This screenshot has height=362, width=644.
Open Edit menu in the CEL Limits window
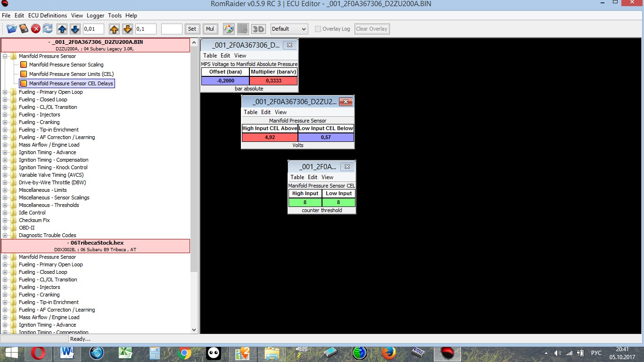point(266,112)
